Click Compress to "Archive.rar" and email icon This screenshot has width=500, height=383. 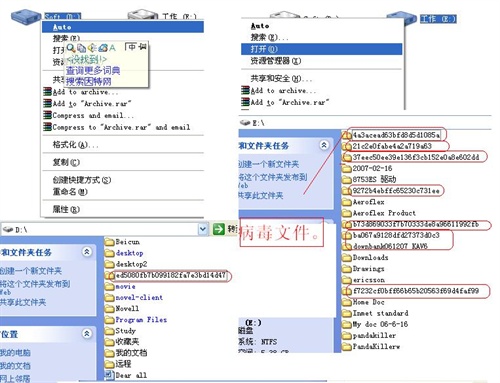coord(47,127)
